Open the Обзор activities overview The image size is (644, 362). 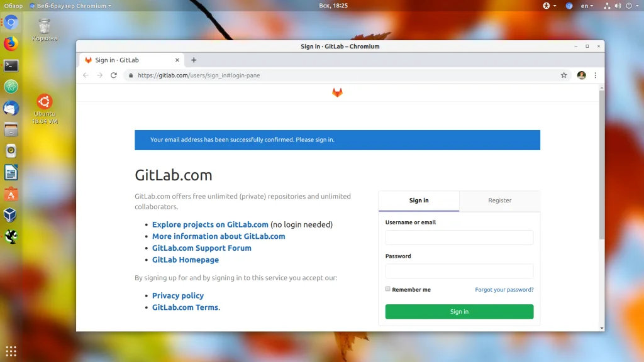coord(14,6)
